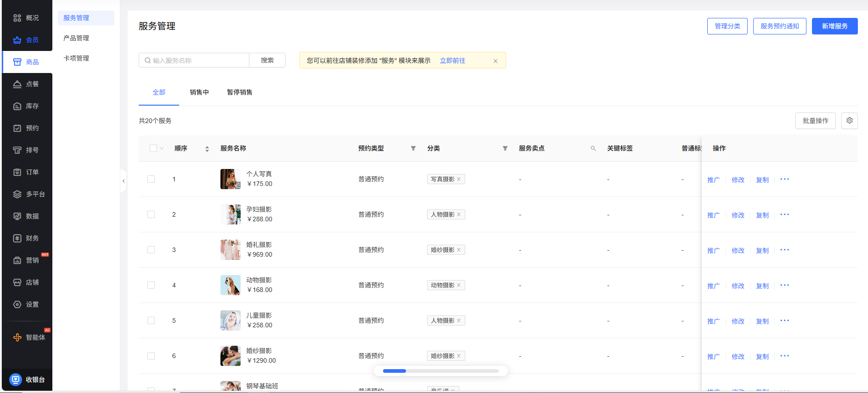Collapse the secondary sidebar panel
This screenshot has height=393, width=868.
[x=123, y=181]
